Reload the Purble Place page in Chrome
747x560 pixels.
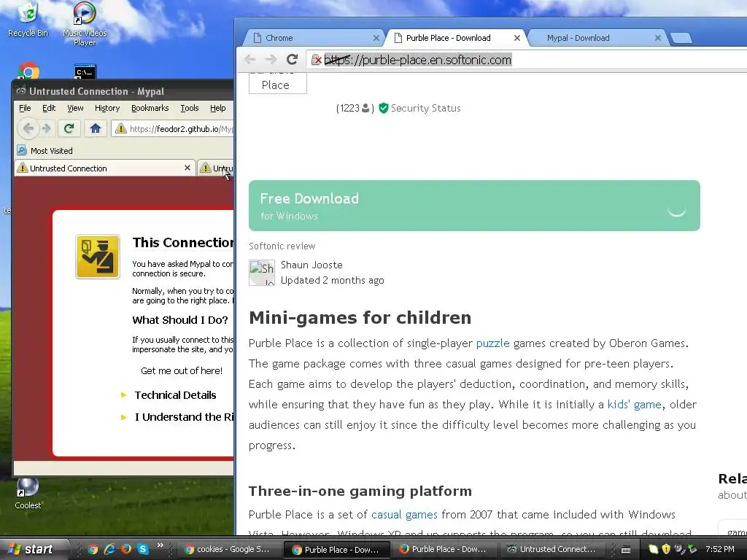click(x=292, y=60)
